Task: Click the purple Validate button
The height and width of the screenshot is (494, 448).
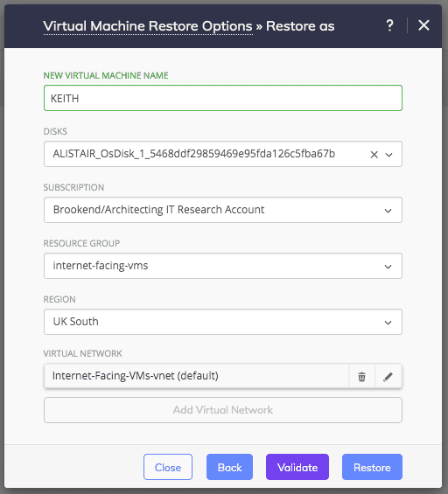Action: tap(297, 467)
